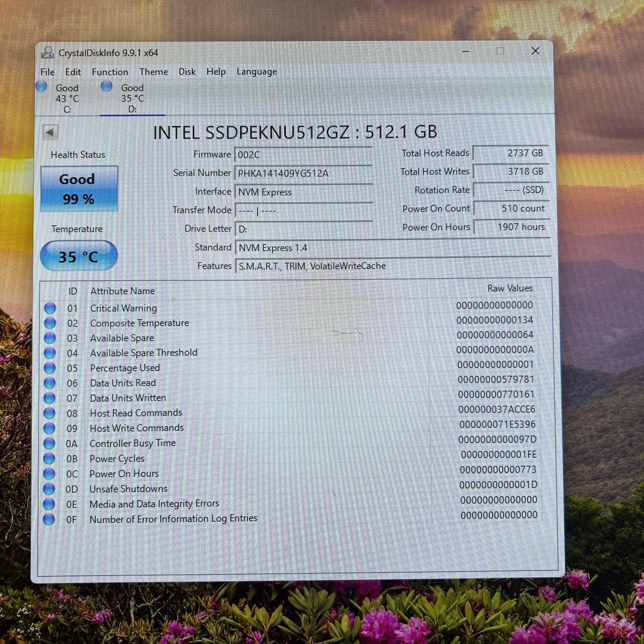Click the CrystalDiskInfo app icon in title bar

(x=47, y=53)
